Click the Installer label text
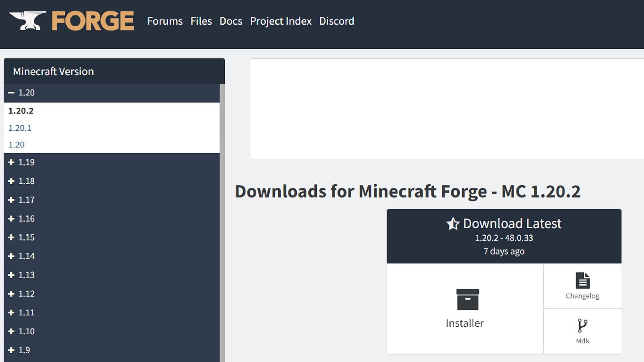This screenshot has width=644, height=362. coord(465,323)
